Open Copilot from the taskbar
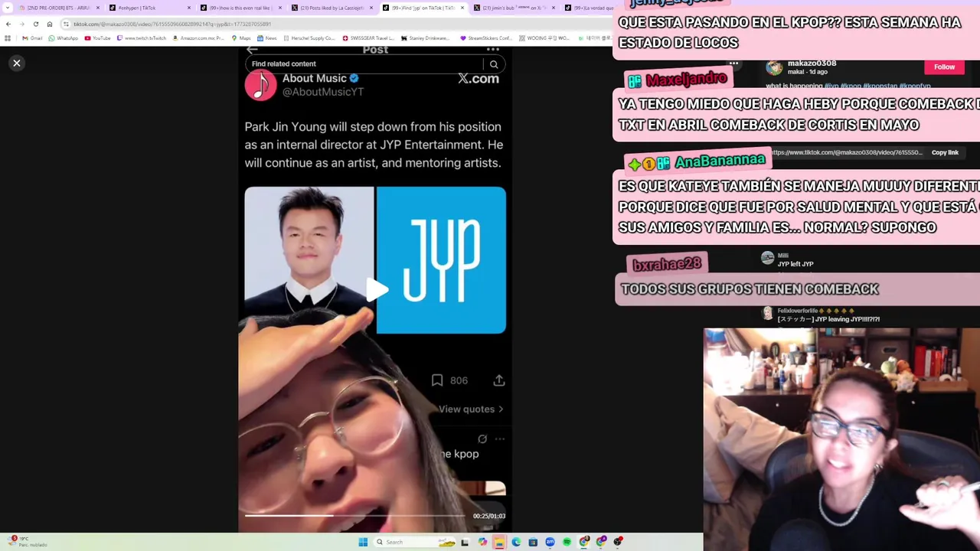This screenshot has width=980, height=551. tap(482, 542)
